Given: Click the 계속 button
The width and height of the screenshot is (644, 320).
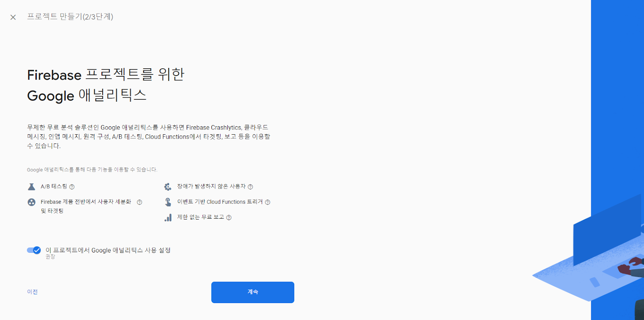Looking at the screenshot, I should 253,292.
